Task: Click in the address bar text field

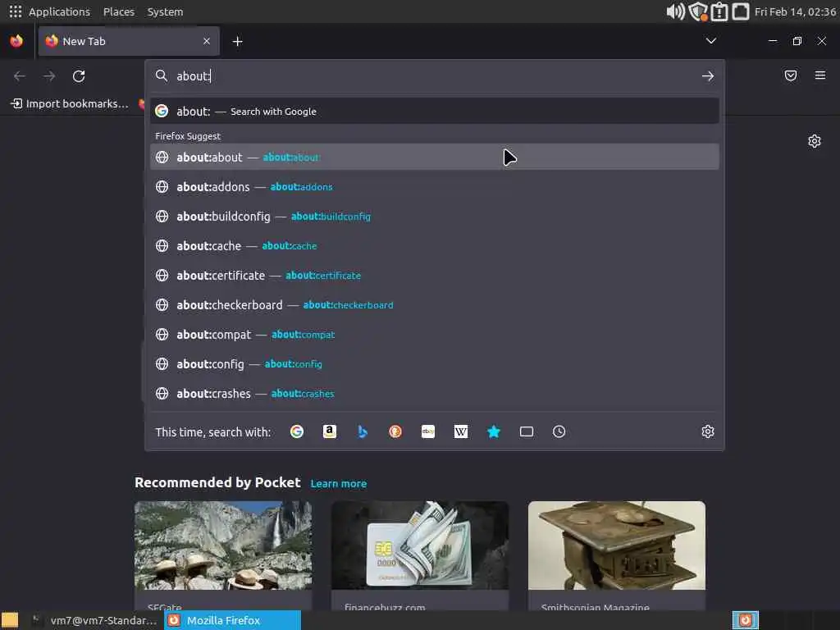Action: tap(434, 76)
